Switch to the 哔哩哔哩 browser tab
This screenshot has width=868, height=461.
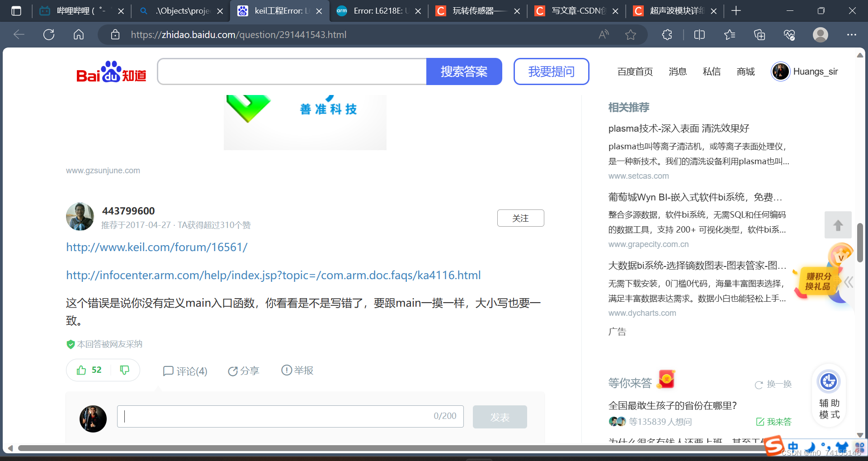(x=77, y=10)
